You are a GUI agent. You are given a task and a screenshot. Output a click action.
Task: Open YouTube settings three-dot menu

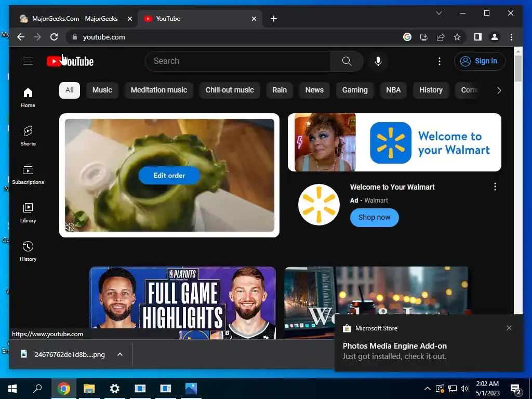point(440,61)
